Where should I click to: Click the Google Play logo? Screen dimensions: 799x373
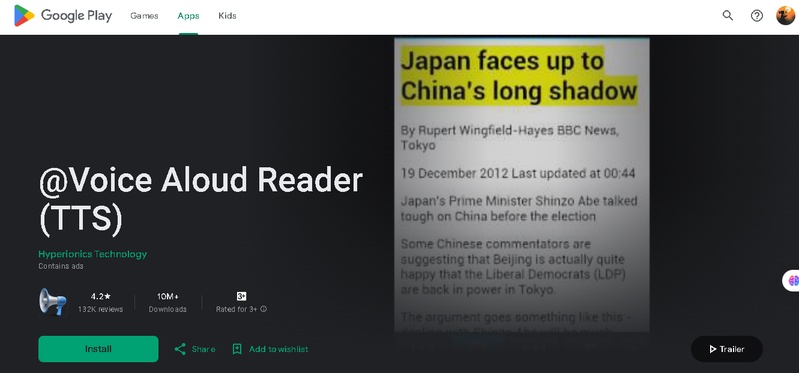[63, 16]
